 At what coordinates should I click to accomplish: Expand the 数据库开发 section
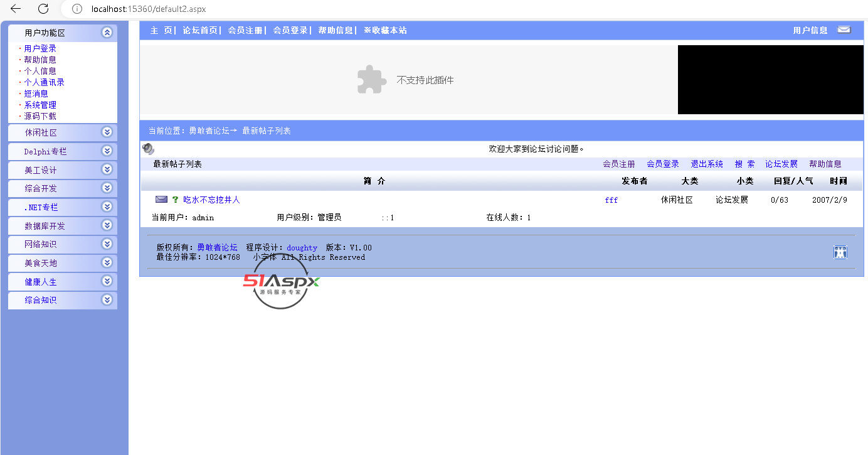click(107, 225)
